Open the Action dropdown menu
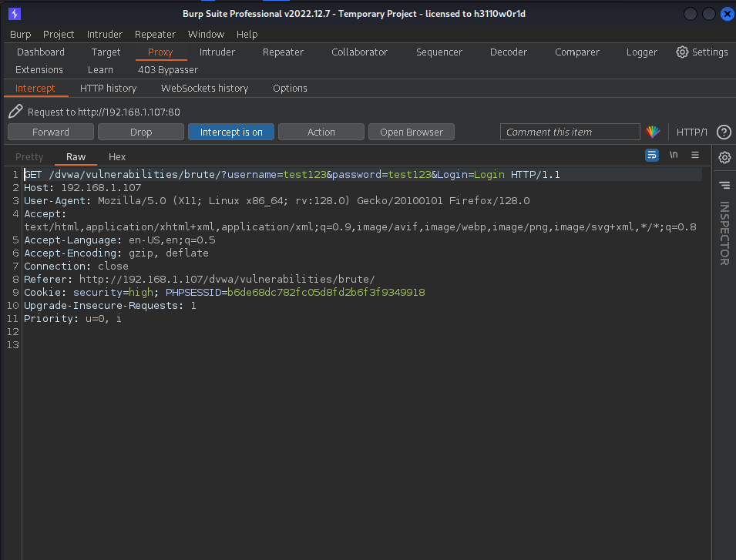736x560 pixels. coord(321,132)
